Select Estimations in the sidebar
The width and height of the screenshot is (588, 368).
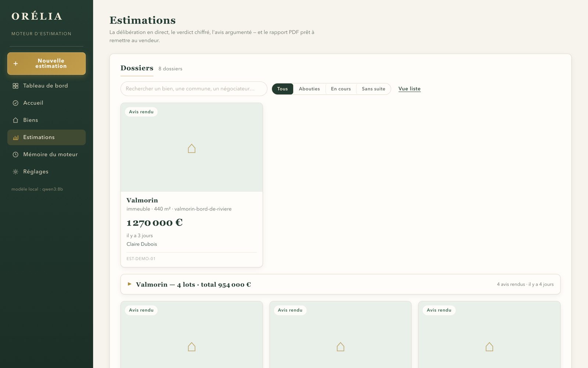click(46, 137)
